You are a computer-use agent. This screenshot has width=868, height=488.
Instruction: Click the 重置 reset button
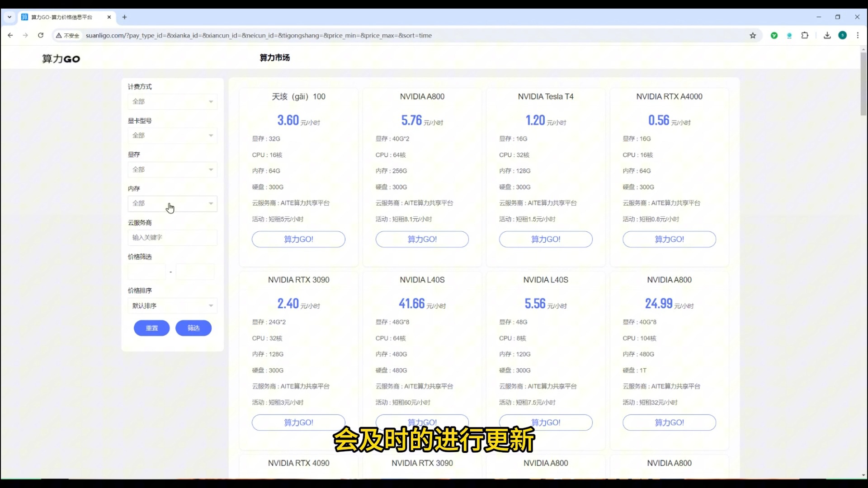click(151, 328)
